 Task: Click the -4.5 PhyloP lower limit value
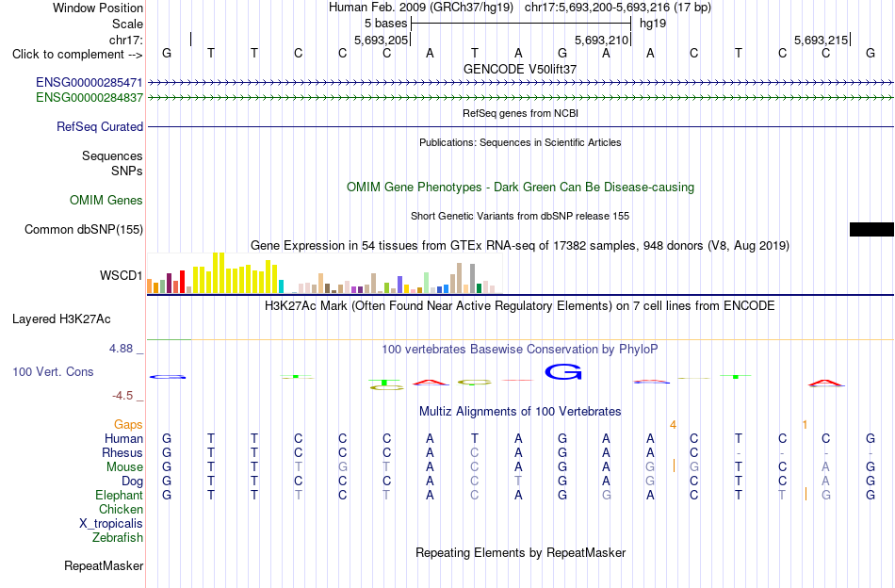(122, 396)
